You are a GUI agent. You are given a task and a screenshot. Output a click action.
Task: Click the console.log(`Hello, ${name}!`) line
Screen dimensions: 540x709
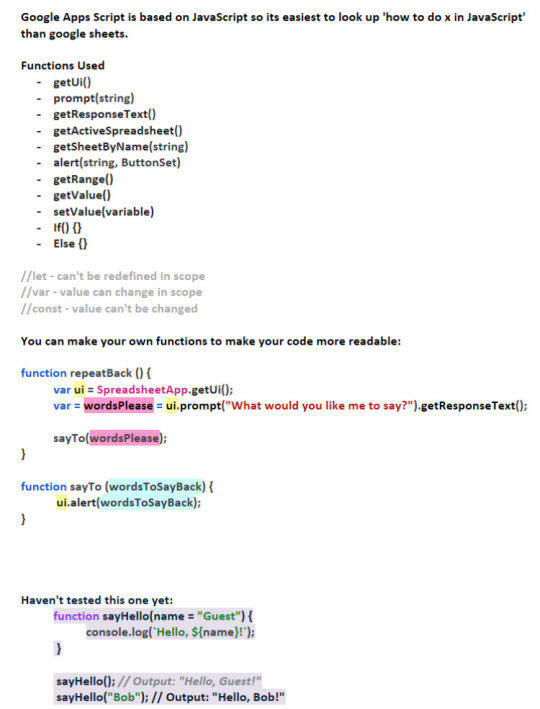(170, 632)
